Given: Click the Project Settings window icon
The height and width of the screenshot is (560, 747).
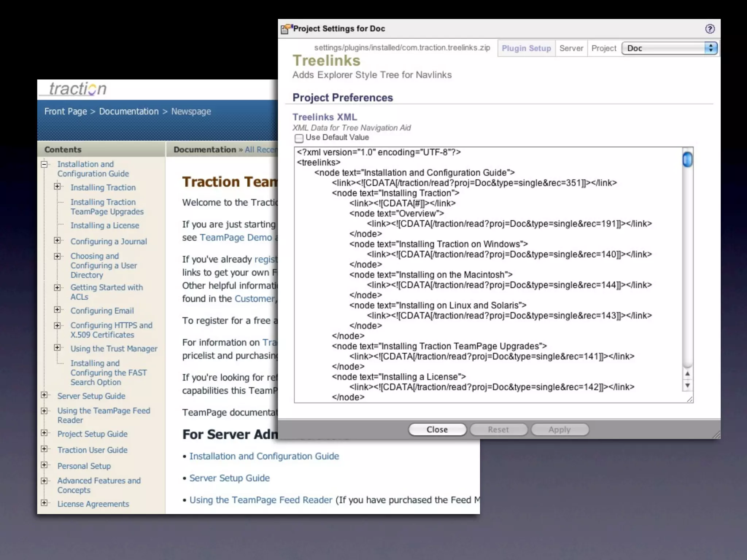Looking at the screenshot, I should point(287,29).
